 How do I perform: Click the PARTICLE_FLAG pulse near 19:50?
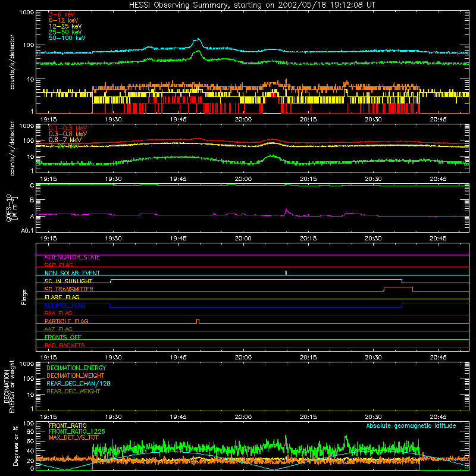pos(198,321)
